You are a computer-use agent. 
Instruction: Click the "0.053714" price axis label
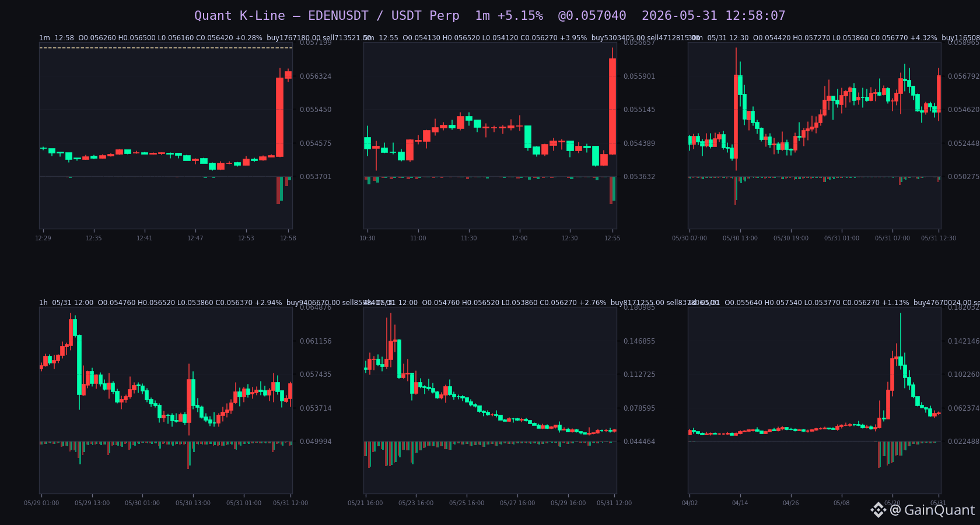tap(316, 408)
